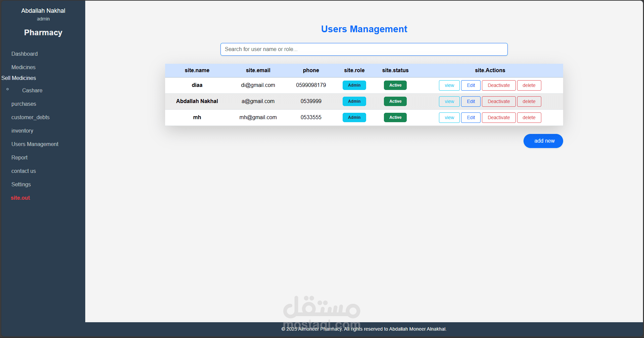The image size is (644, 338).
Task: Click the Admin role badge for mh
Action: tap(354, 117)
